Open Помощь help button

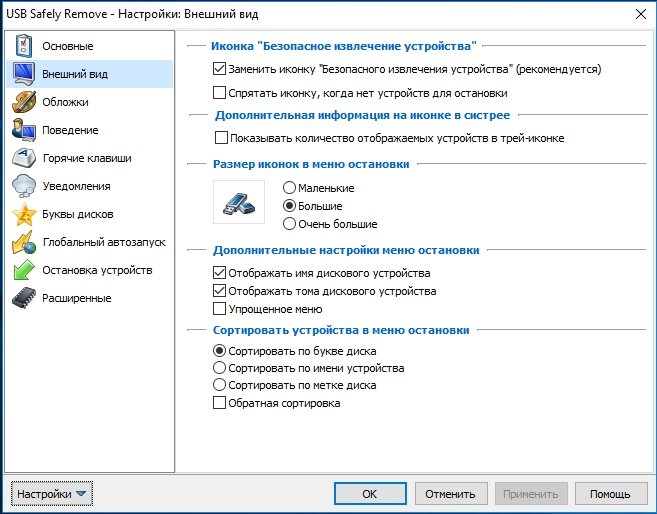[x=610, y=494]
